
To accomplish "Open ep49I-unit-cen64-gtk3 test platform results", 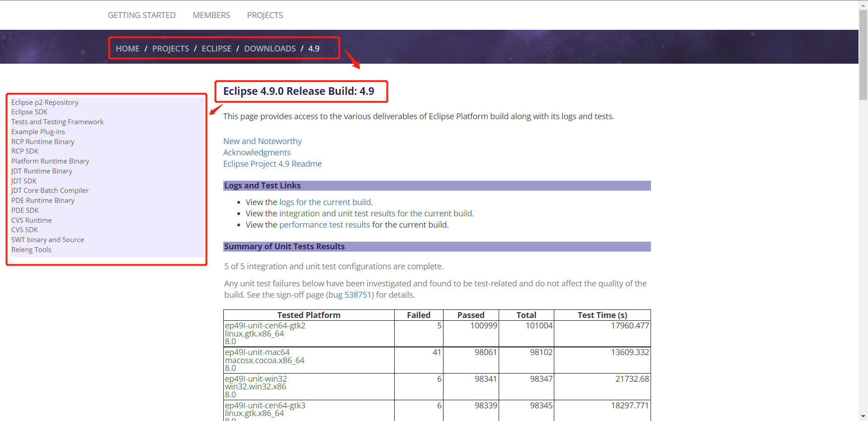I will pos(265,406).
